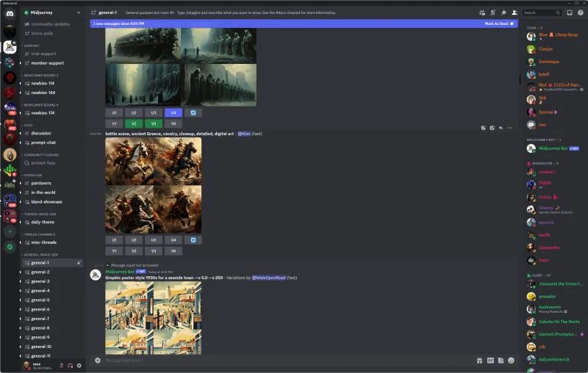Collapse the SHOWCASE category
Viewport: 588px width, 373px height.
32,175
